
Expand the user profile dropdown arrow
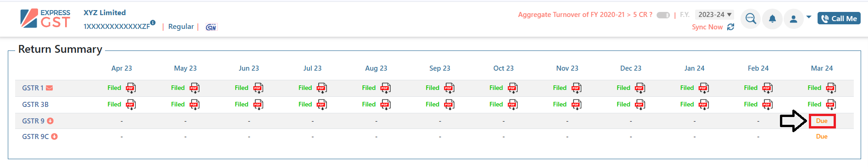coord(809,17)
